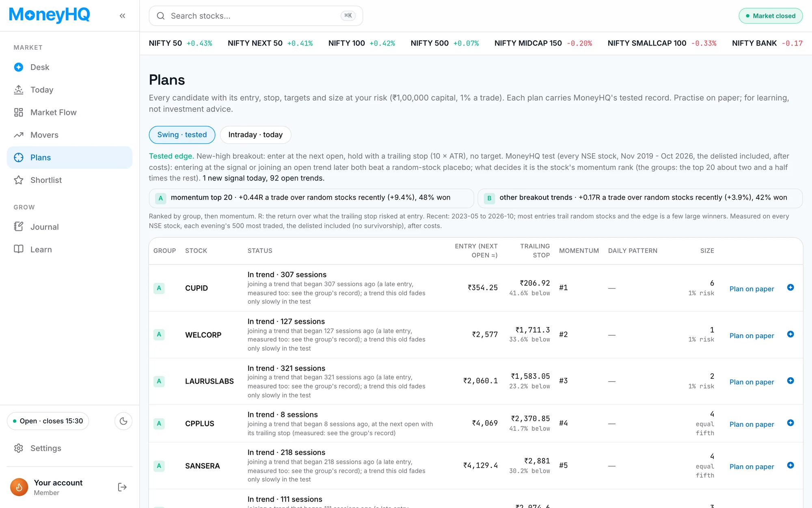Screen dimensions: 812x508
Task: Click B badge in other breakout trends legend
Action: click(490, 198)
